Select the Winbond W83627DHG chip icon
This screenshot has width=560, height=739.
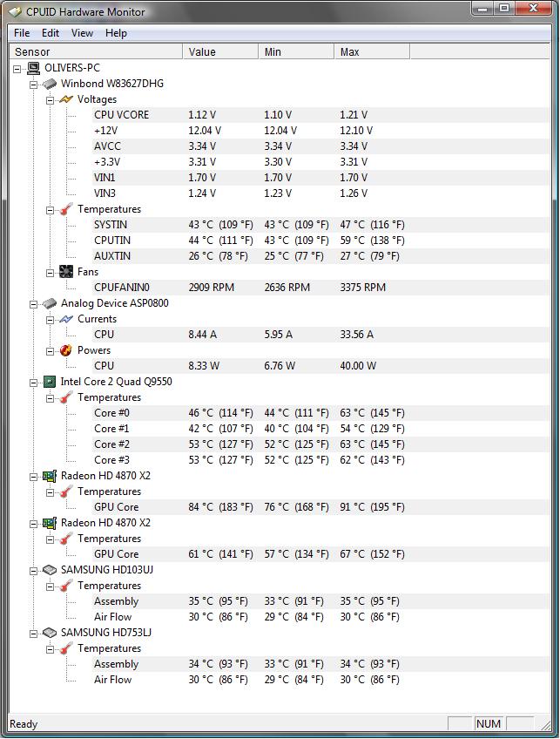coord(50,84)
